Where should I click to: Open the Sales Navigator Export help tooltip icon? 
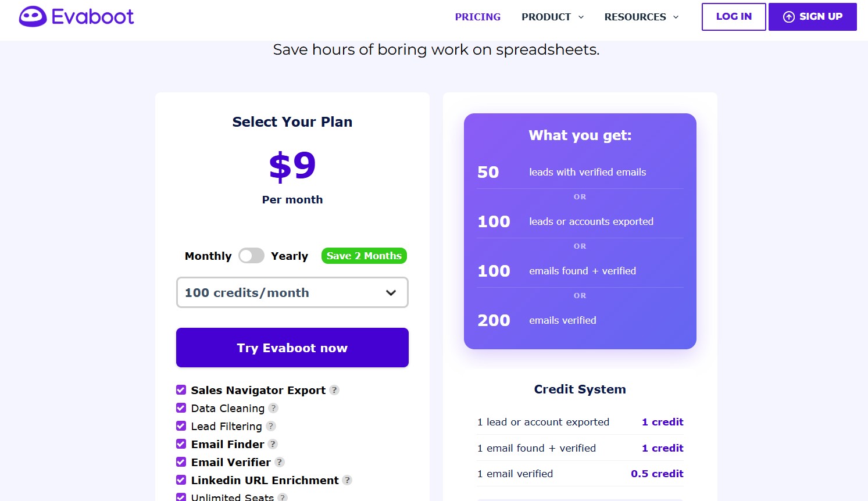pos(334,390)
